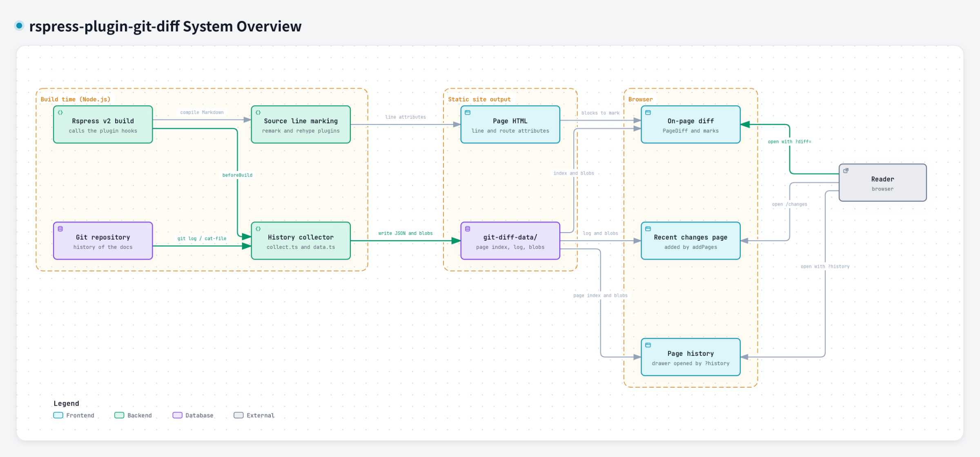
Task: Click the 'line attributes' edge label
Action: pos(405,117)
